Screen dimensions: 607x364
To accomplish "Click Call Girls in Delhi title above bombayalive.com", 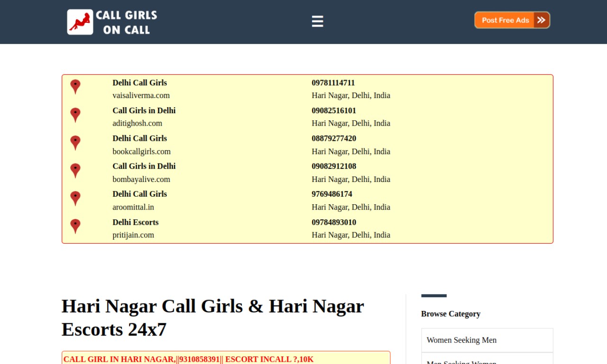I will point(144,166).
